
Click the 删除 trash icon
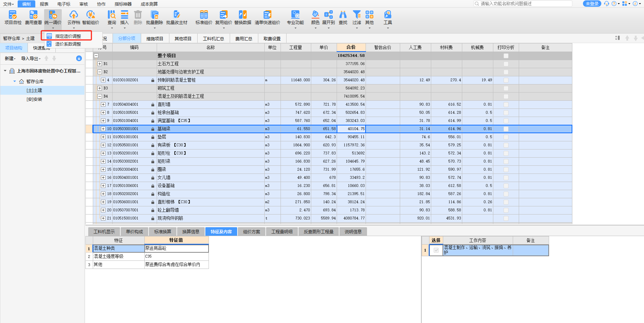pyautogui.click(x=138, y=14)
